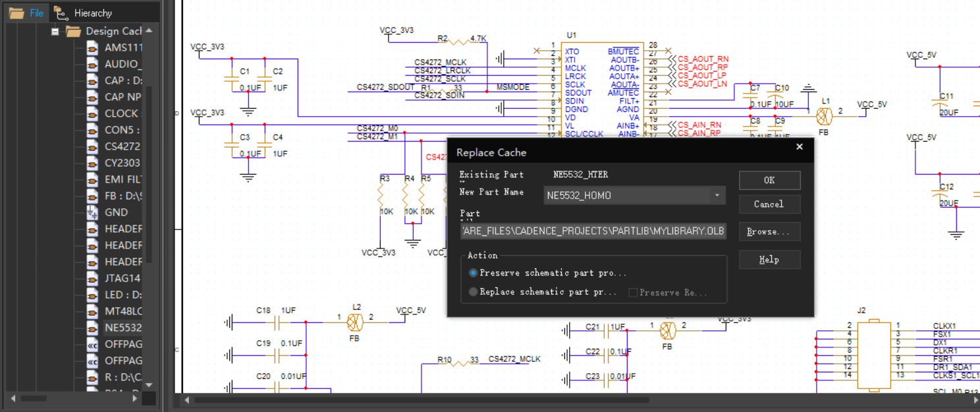The width and height of the screenshot is (980, 412).
Task: Click OK in Replace Cache dialog
Action: click(x=769, y=180)
